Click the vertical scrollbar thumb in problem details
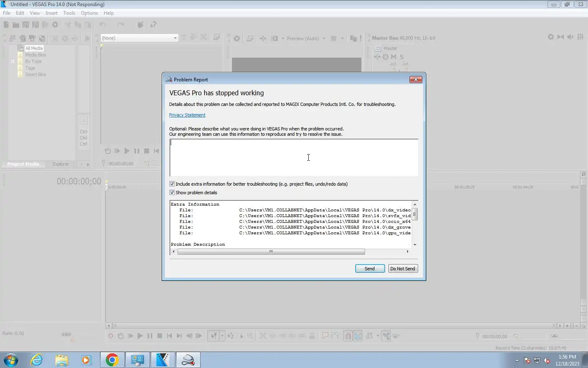588x368 pixels. pos(415,214)
